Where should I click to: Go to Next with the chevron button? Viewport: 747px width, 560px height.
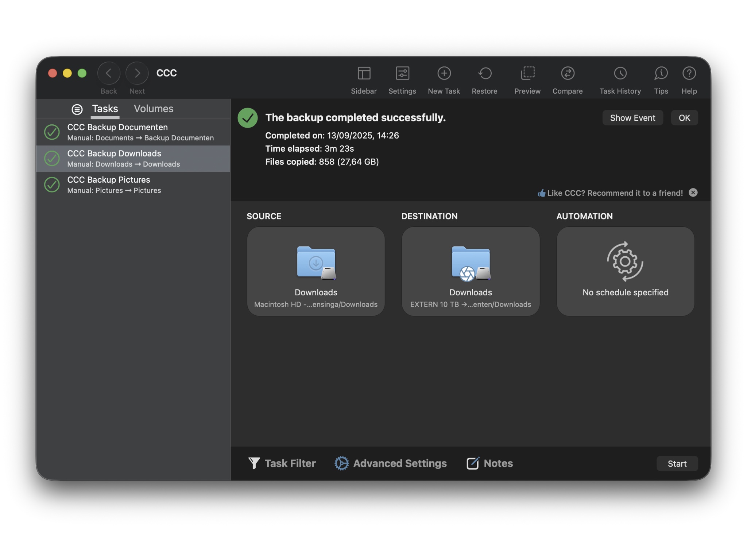click(x=137, y=73)
